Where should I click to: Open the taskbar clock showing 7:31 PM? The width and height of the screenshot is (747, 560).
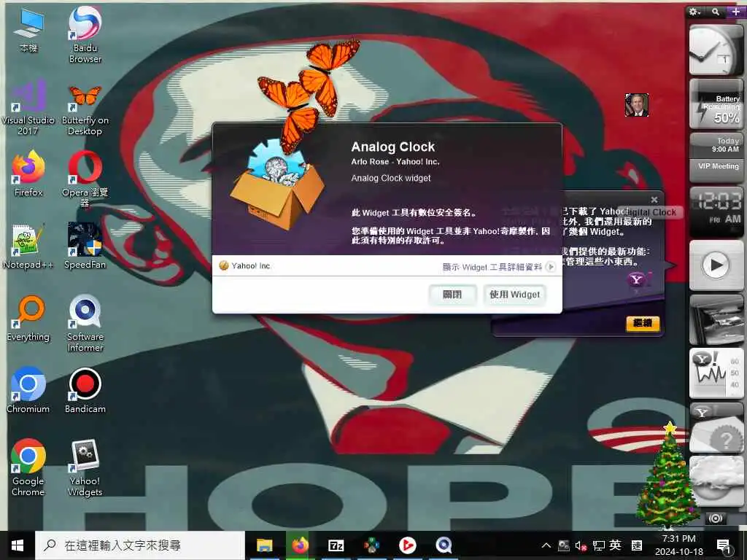tap(679, 545)
